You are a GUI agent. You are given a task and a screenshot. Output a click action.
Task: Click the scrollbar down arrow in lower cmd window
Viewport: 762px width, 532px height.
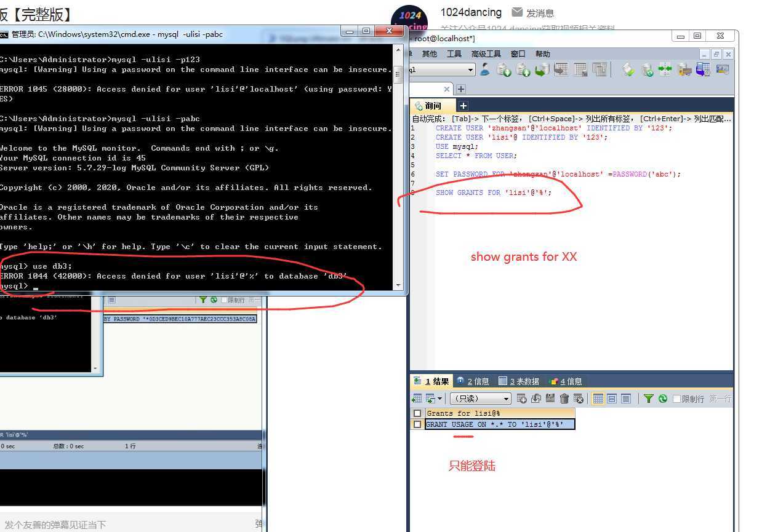[95, 368]
